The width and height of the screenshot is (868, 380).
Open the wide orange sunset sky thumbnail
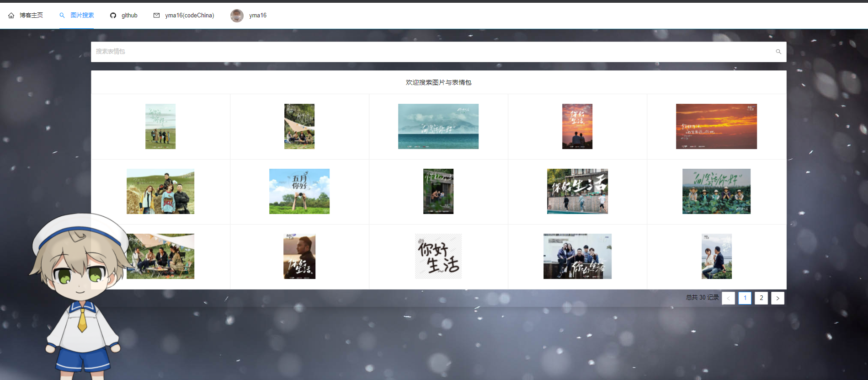pos(716,126)
